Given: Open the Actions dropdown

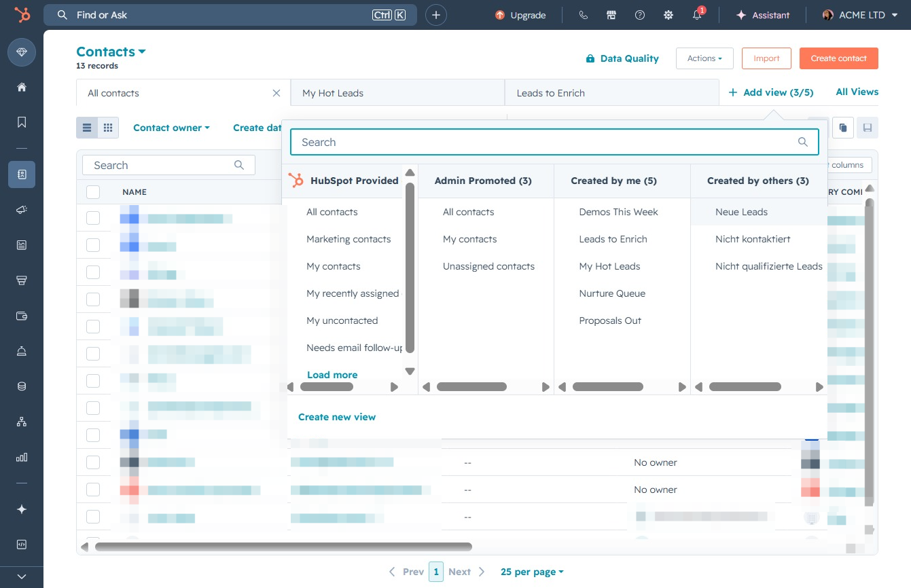Looking at the screenshot, I should [x=704, y=58].
